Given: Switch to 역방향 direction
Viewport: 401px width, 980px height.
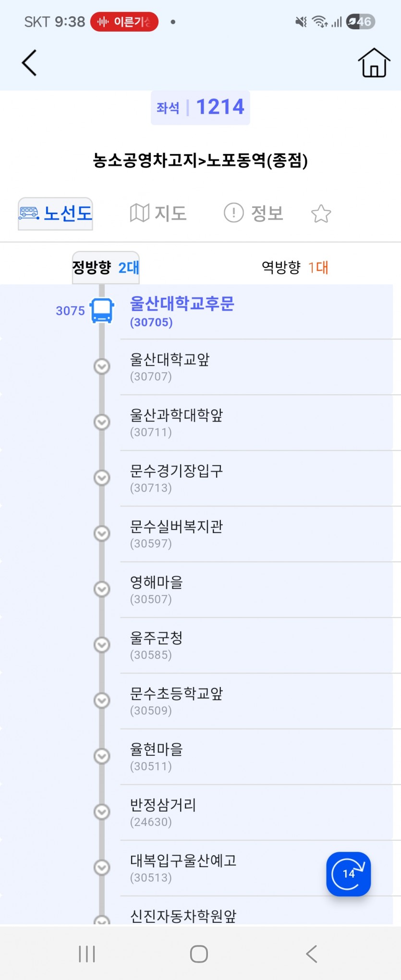Looking at the screenshot, I should point(295,267).
